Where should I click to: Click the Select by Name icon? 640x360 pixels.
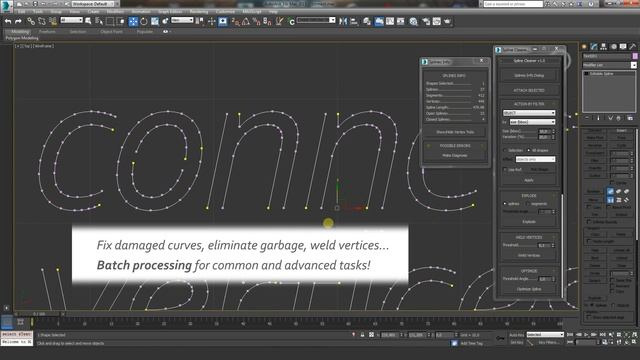(x=99, y=22)
